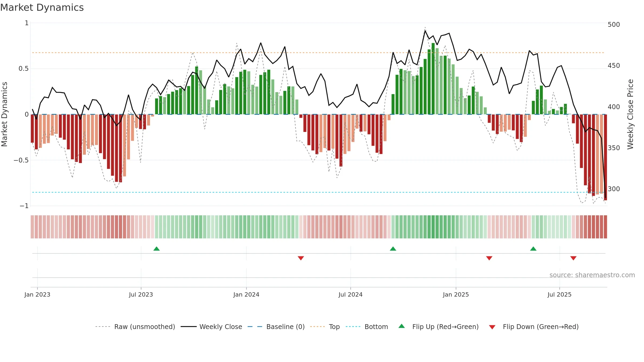Toggle the Baseline (0) legend entry
644x362 pixels.
pyautogui.click(x=276, y=327)
